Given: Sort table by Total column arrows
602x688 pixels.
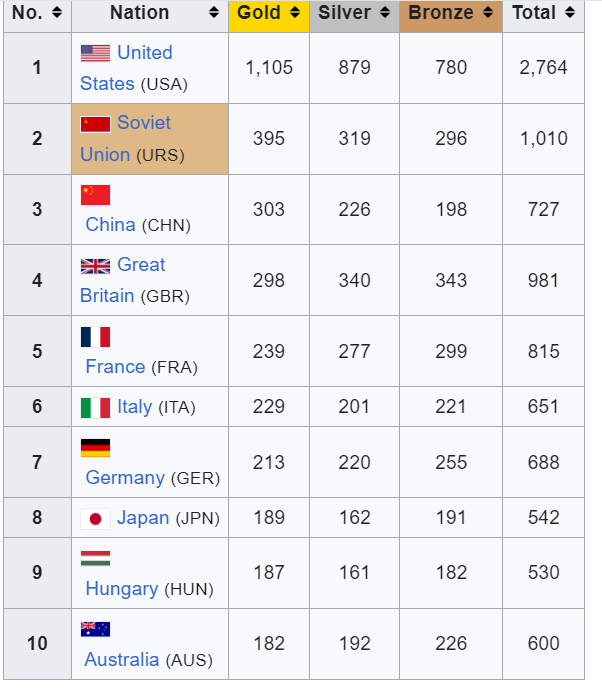Looking at the screenshot, I should point(570,12).
